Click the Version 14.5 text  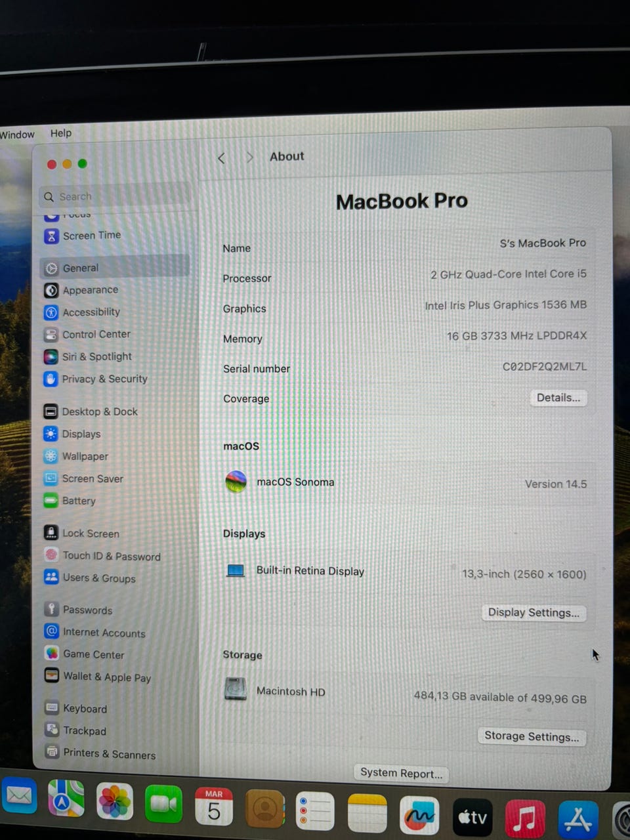556,484
